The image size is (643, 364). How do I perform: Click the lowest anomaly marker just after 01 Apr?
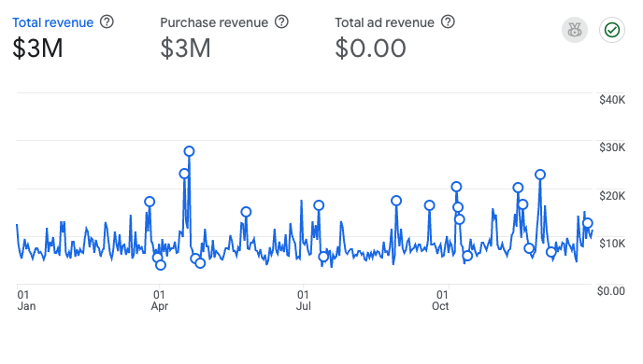[x=161, y=265]
